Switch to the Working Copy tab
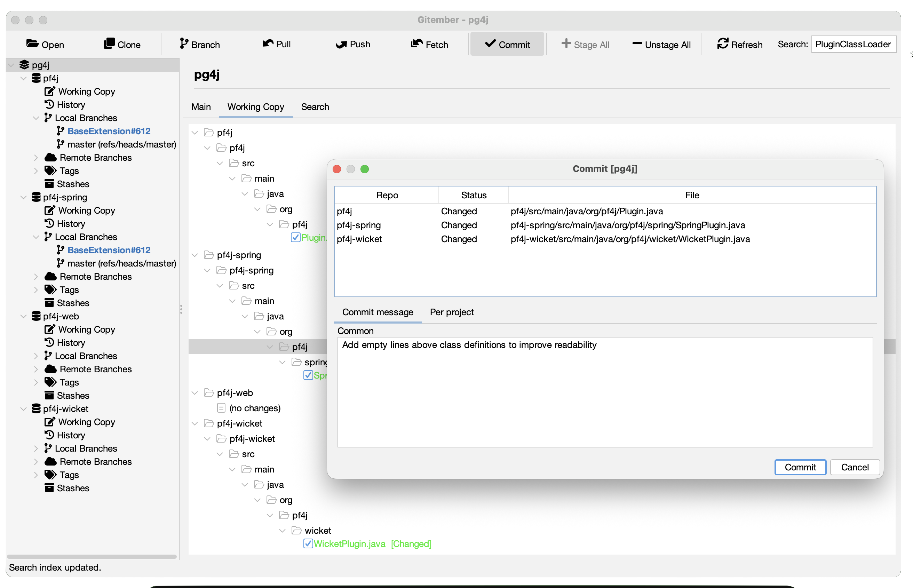The width and height of the screenshot is (913, 588). click(x=256, y=107)
